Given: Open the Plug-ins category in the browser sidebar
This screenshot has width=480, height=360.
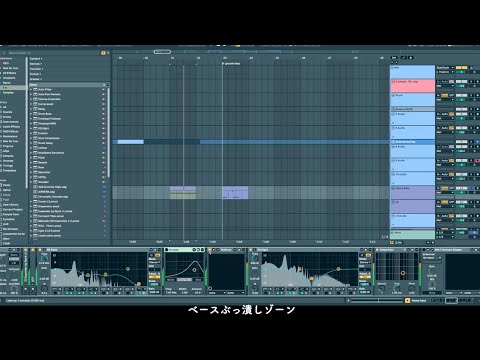Looking at the screenshot, I should [x=8, y=146].
